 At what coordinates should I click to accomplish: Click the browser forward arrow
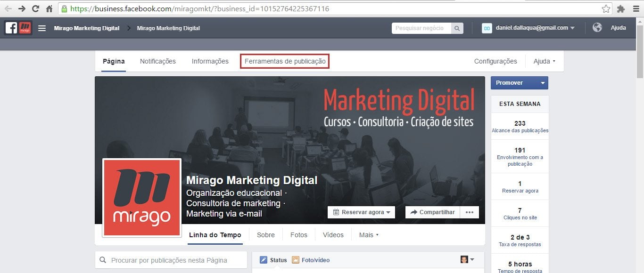(x=22, y=8)
